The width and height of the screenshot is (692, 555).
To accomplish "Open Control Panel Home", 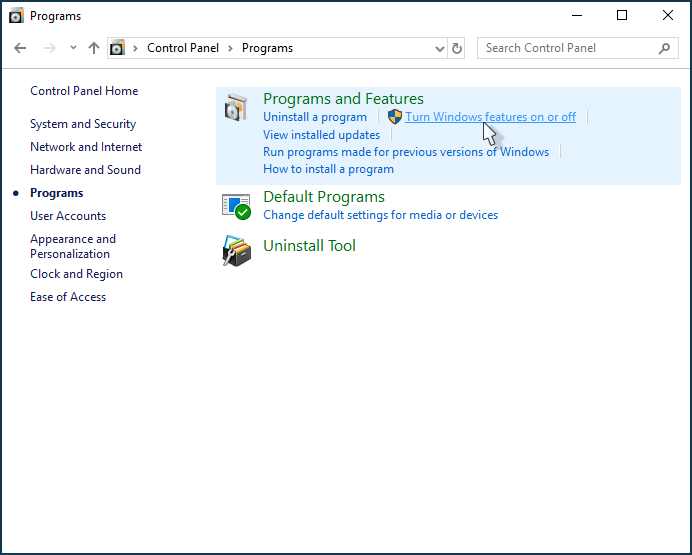I will [84, 91].
